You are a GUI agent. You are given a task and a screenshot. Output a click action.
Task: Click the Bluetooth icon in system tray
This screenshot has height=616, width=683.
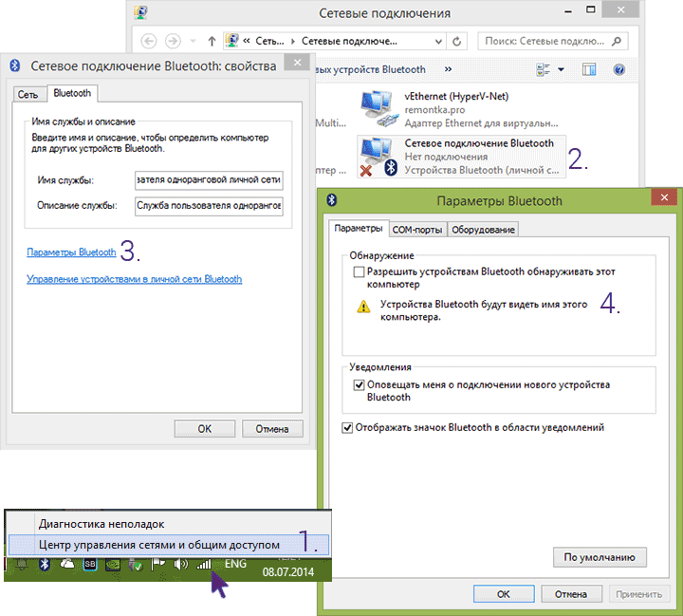pos(45,565)
